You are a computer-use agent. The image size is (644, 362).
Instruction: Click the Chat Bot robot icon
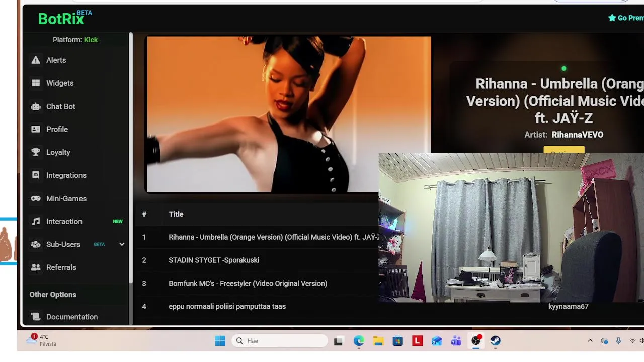[x=36, y=107]
